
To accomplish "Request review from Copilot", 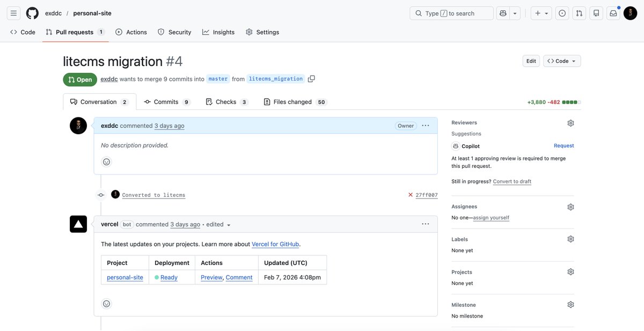I will [563, 146].
